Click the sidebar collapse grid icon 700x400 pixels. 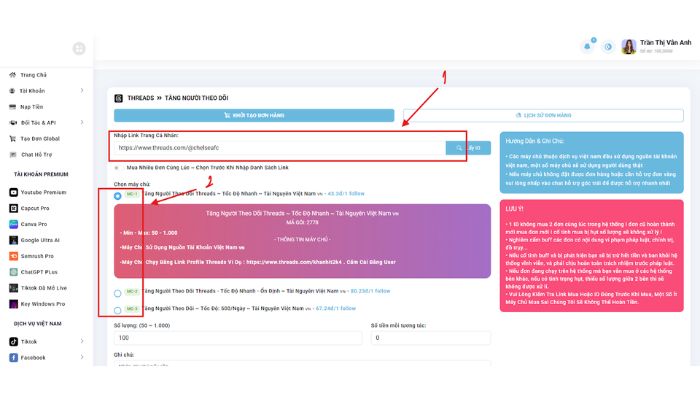pos(79,48)
